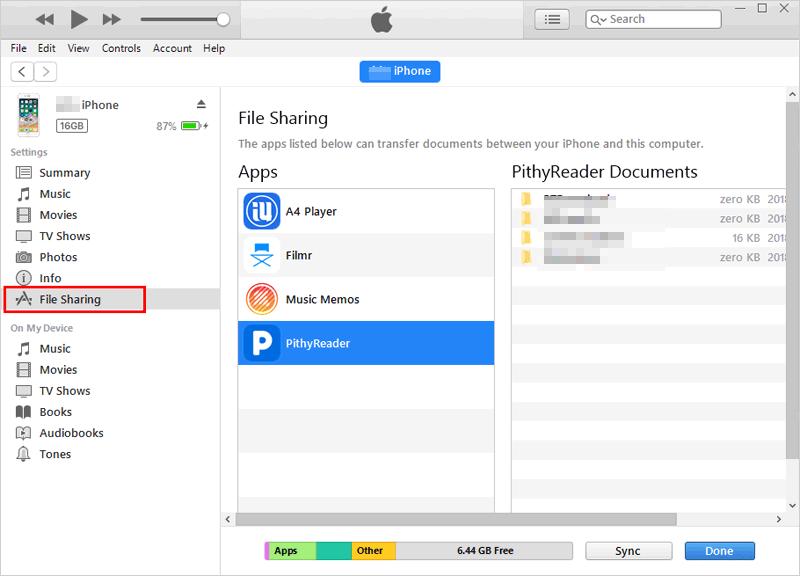
Task: Open the Controls menu
Action: click(121, 48)
